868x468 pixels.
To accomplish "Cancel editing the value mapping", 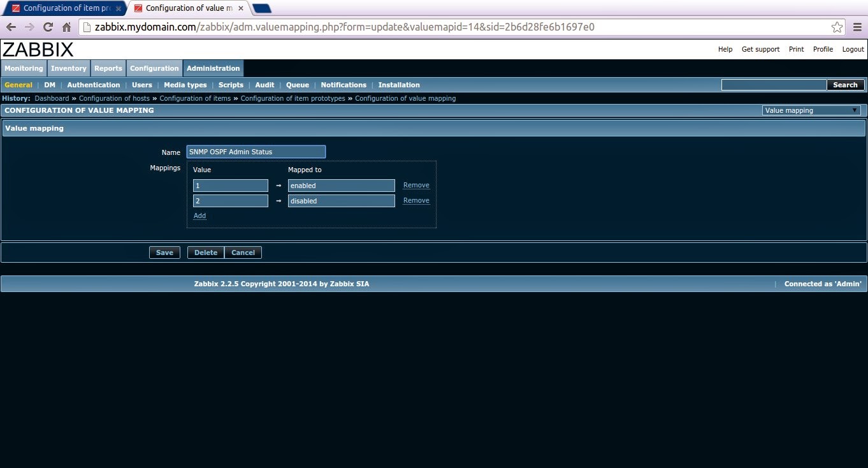I will (x=243, y=252).
